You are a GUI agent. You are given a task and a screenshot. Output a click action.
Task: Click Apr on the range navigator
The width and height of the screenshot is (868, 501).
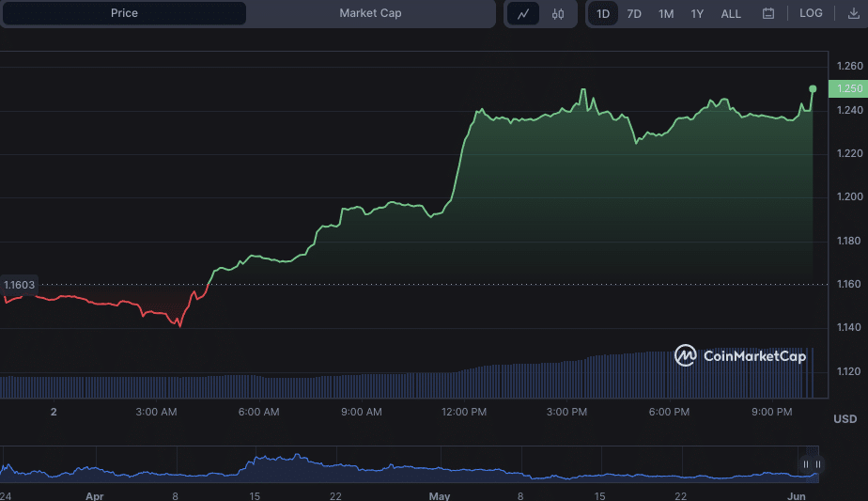[95, 495]
